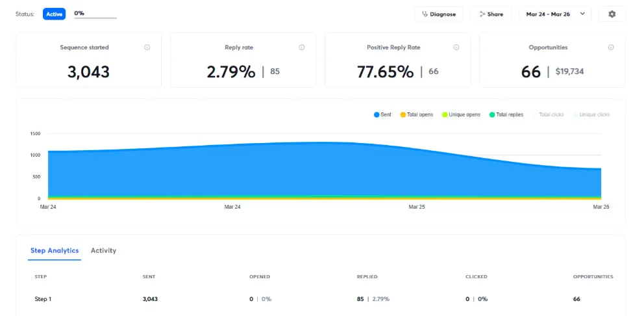Toggle the Sent series in chart legend
The width and height of the screenshot is (644, 316).
click(382, 115)
